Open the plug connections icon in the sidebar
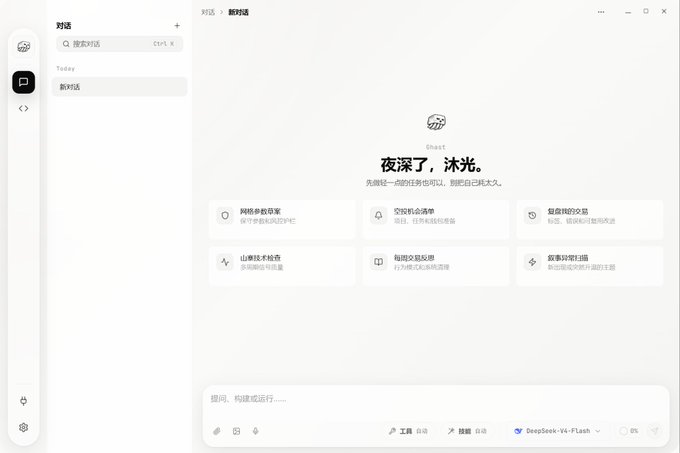This screenshot has width=680, height=453. click(x=23, y=401)
